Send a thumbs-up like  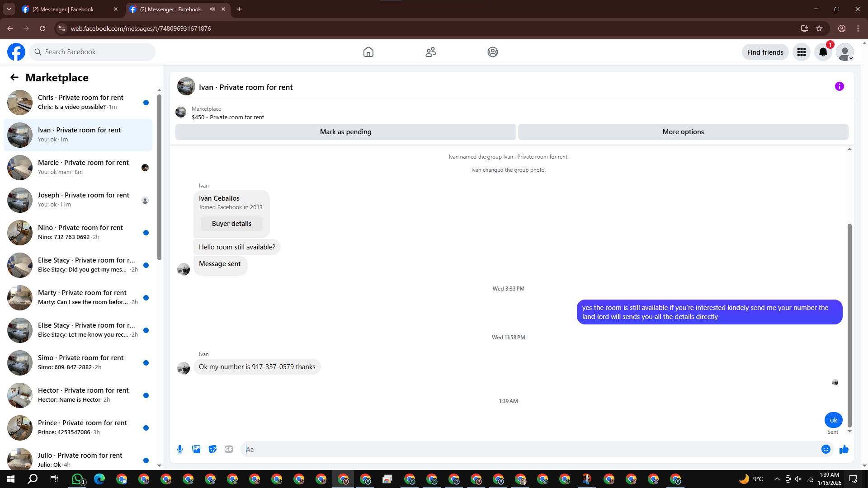pyautogui.click(x=844, y=449)
